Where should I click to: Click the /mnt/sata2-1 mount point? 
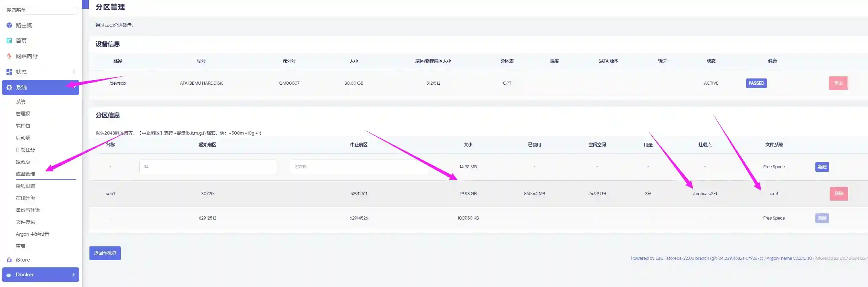[x=705, y=194]
